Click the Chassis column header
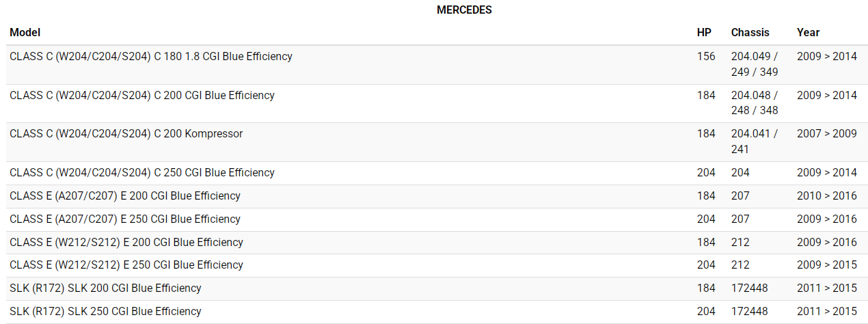Screen dimensions: 868x324 tap(750, 32)
